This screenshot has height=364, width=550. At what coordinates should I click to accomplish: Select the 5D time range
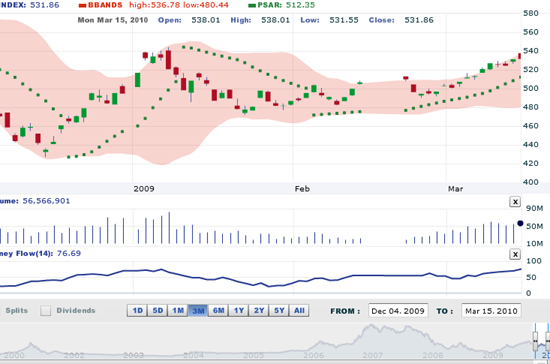click(158, 311)
